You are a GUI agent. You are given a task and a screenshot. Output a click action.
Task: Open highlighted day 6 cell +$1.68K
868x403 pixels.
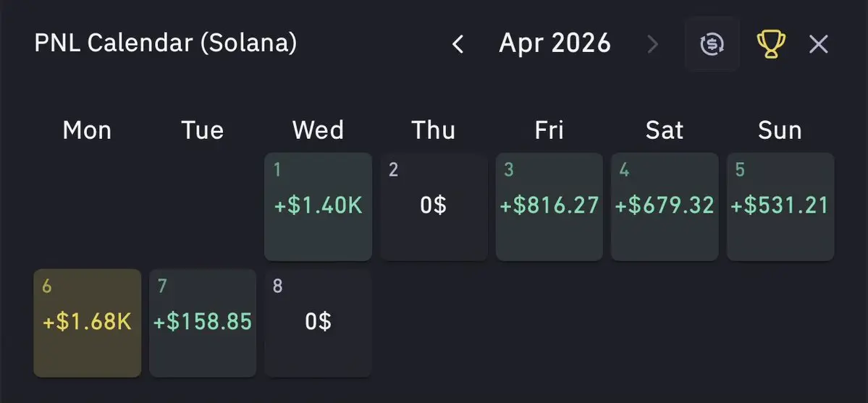tap(88, 323)
